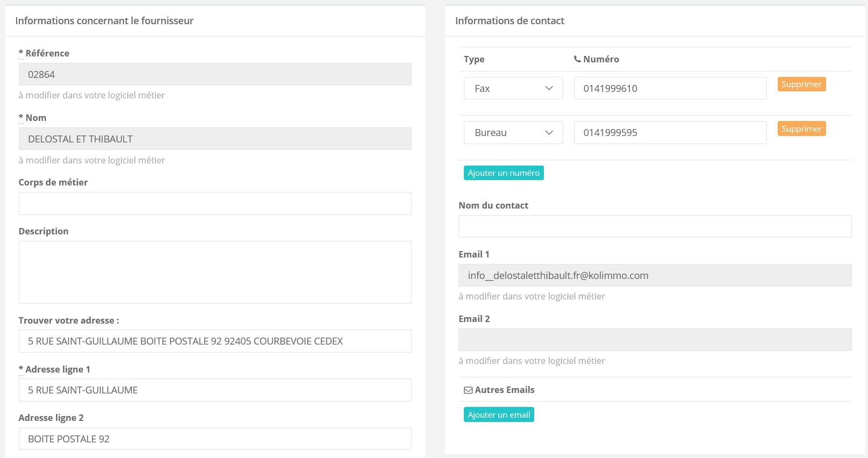868x458 pixels.
Task: Click the Email 2 label
Action: point(474,319)
